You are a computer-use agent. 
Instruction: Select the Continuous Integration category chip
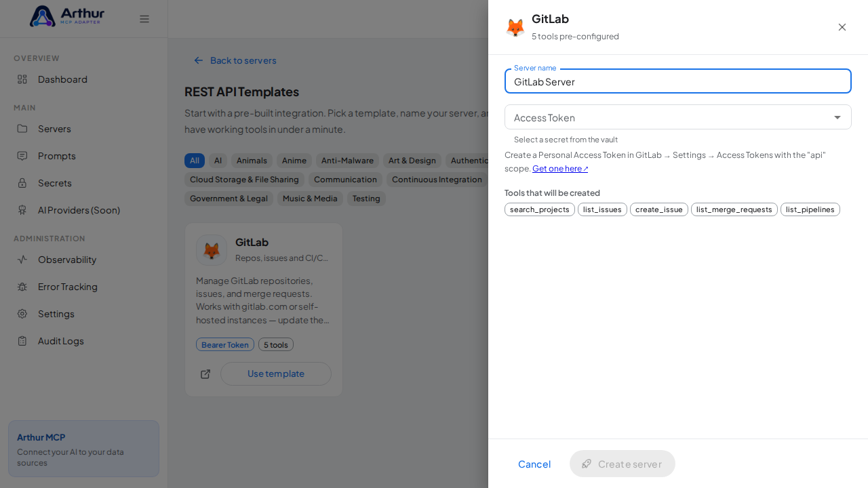coord(437,180)
